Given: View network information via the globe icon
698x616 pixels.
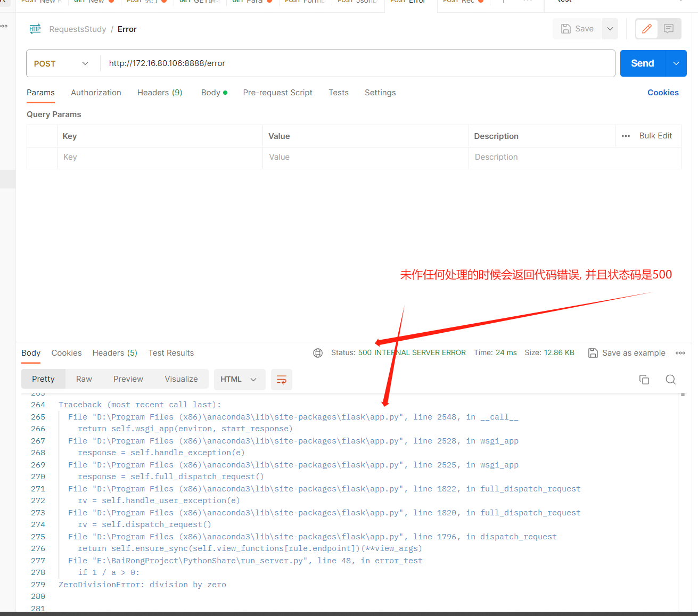Looking at the screenshot, I should click(x=318, y=352).
